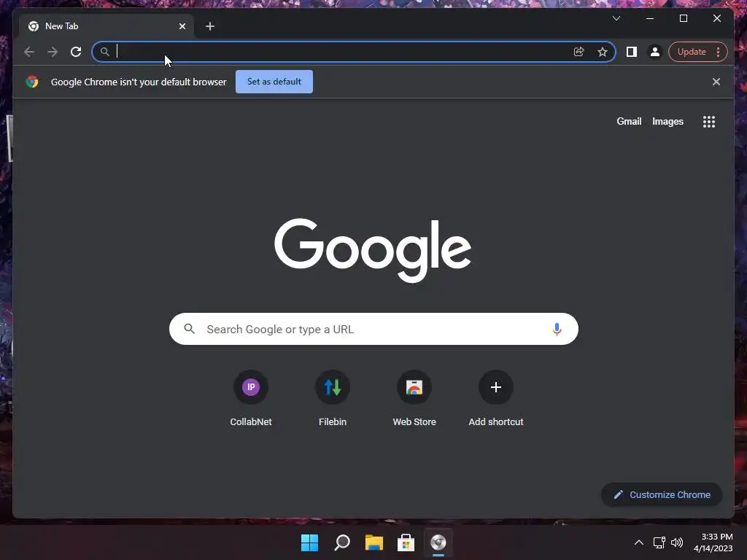The width and height of the screenshot is (747, 560).
Task: Open Microsoft Store from taskbar
Action: click(406, 542)
